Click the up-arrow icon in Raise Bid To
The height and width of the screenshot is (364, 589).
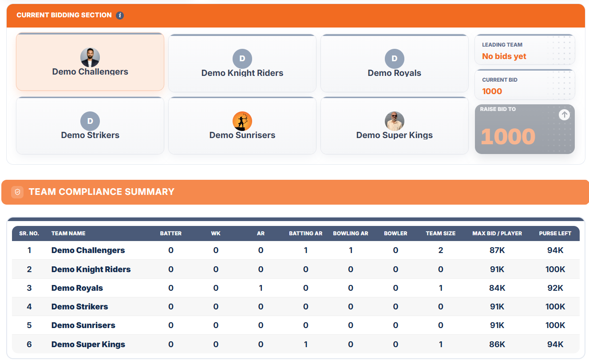564,115
